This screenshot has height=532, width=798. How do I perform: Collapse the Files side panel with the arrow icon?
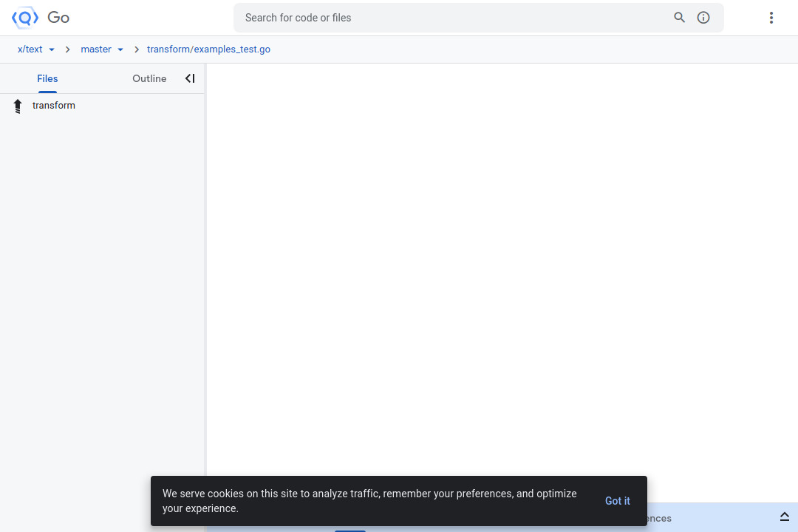[190, 78]
